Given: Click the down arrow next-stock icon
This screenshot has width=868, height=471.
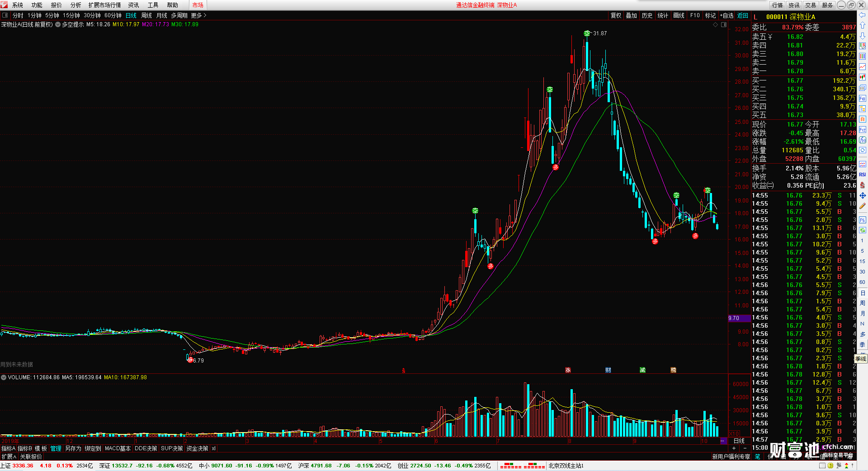Looking at the screenshot, I should (862, 36).
